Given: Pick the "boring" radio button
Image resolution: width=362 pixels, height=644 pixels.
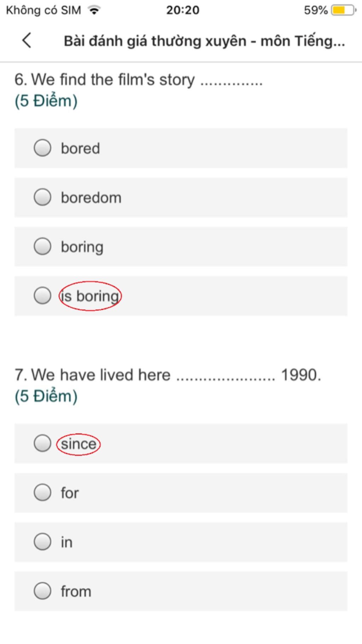Looking at the screenshot, I should [42, 246].
